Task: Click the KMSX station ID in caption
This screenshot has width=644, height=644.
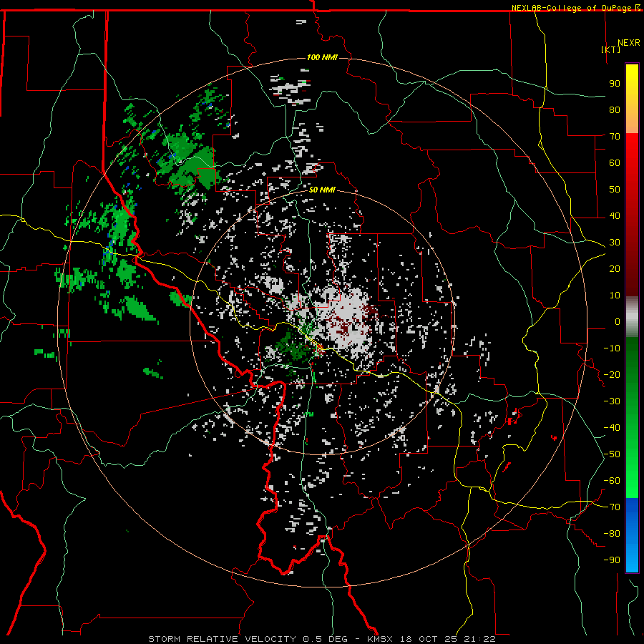Action: click(381, 639)
